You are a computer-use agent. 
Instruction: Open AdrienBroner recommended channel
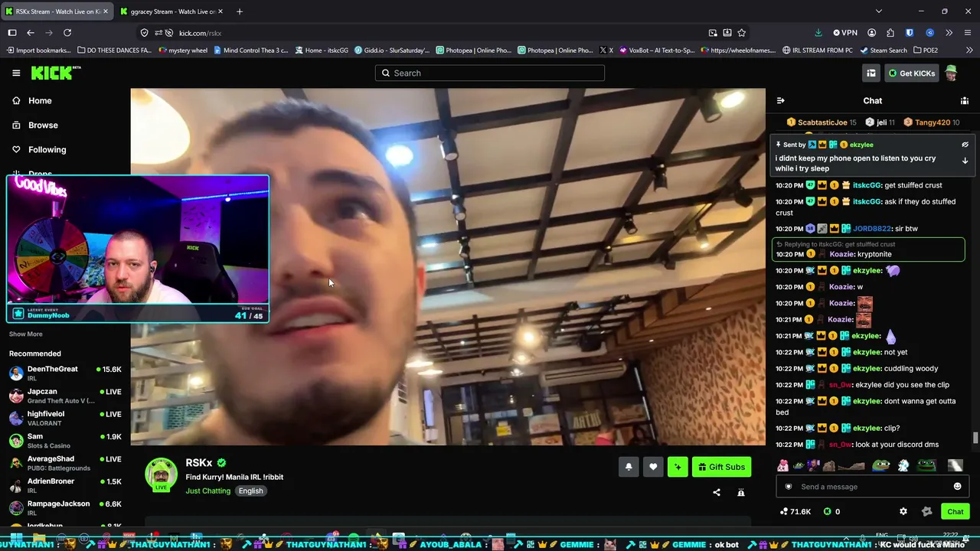pyautogui.click(x=65, y=485)
